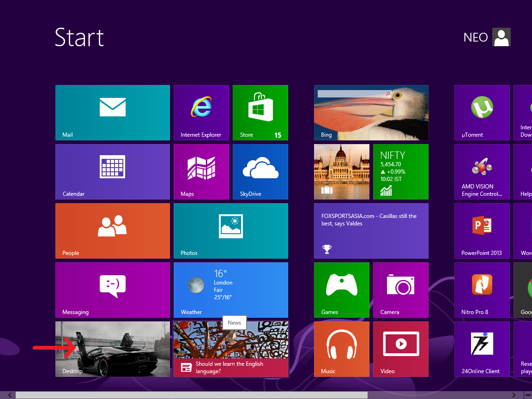Click the scrollbar left arrow
The image size is (532, 399).
(10, 395)
